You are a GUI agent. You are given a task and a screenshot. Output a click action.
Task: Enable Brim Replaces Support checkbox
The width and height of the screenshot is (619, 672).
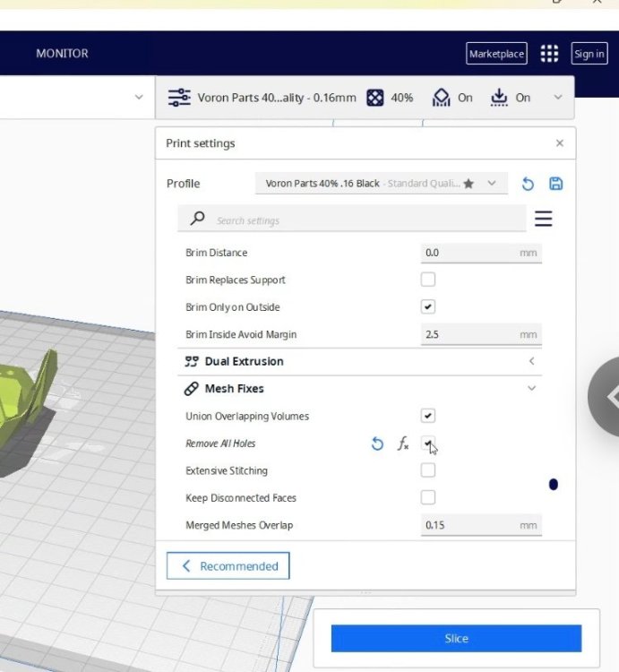pos(428,280)
